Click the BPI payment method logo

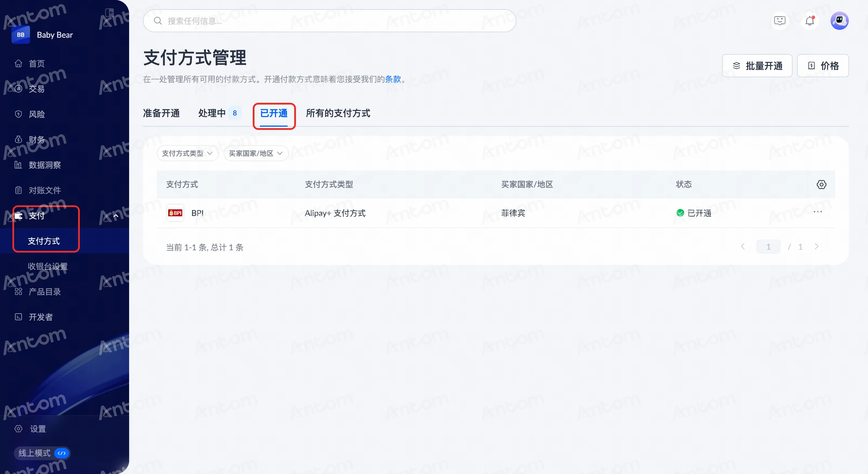click(x=175, y=213)
